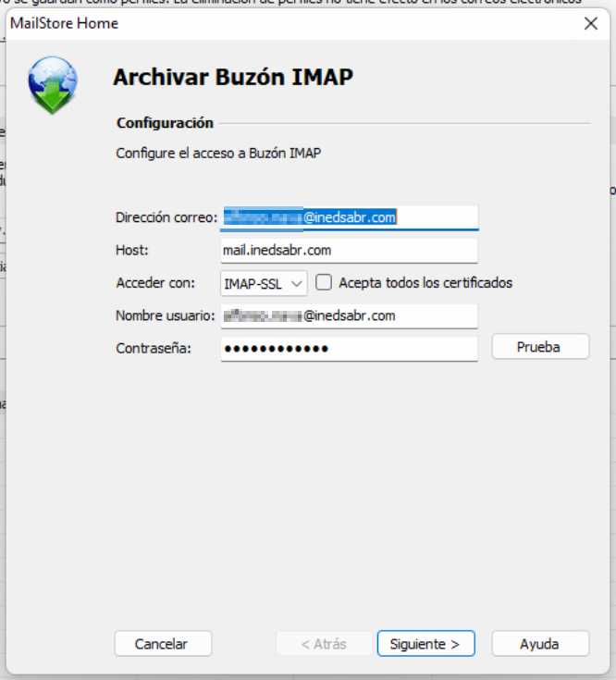Click the grayed-out Atrás button
Image resolution: width=616 pixels, height=680 pixels.
click(324, 644)
